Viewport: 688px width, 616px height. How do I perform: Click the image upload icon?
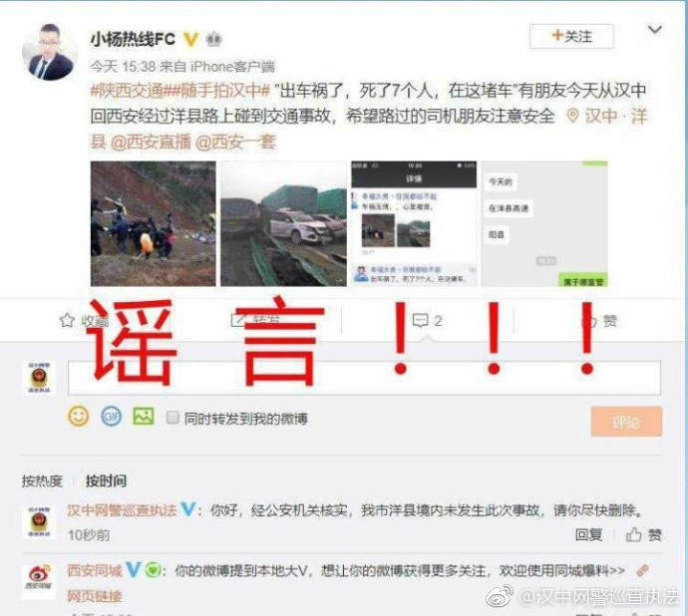[144, 416]
